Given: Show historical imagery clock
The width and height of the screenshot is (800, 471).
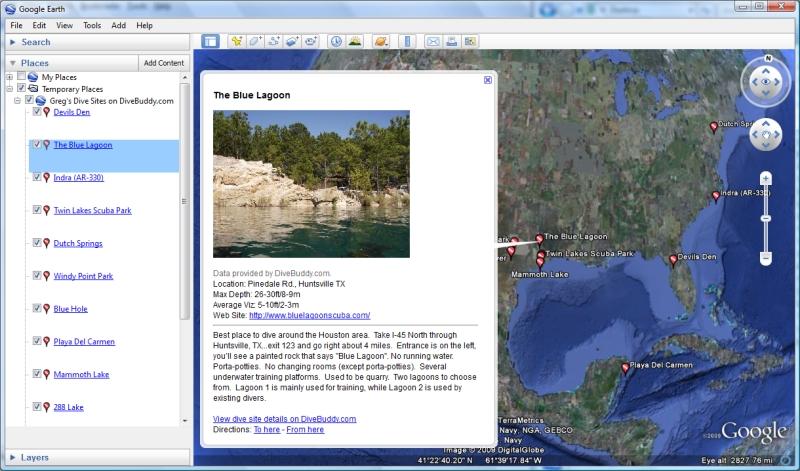Looking at the screenshot, I should [336, 41].
